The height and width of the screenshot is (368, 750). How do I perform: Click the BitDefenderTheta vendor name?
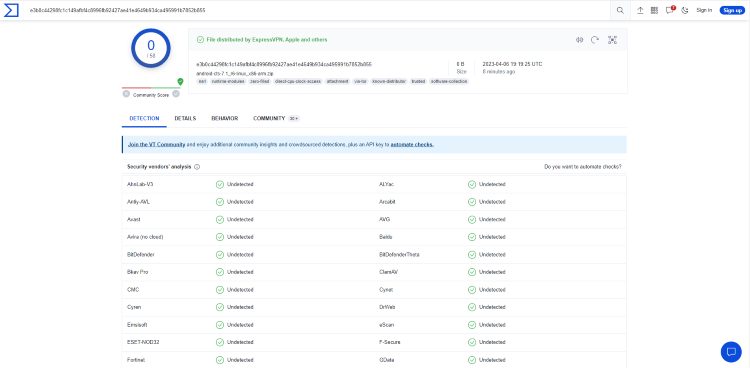coord(399,255)
